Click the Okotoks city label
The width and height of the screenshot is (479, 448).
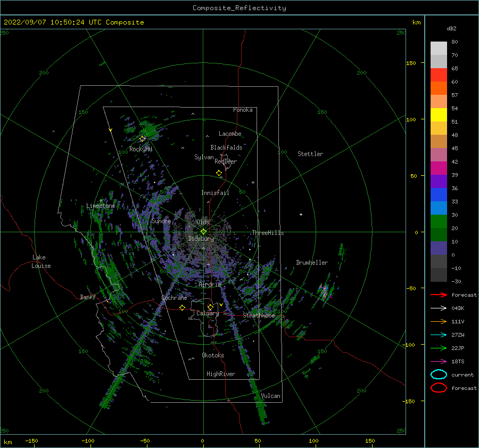[213, 355]
